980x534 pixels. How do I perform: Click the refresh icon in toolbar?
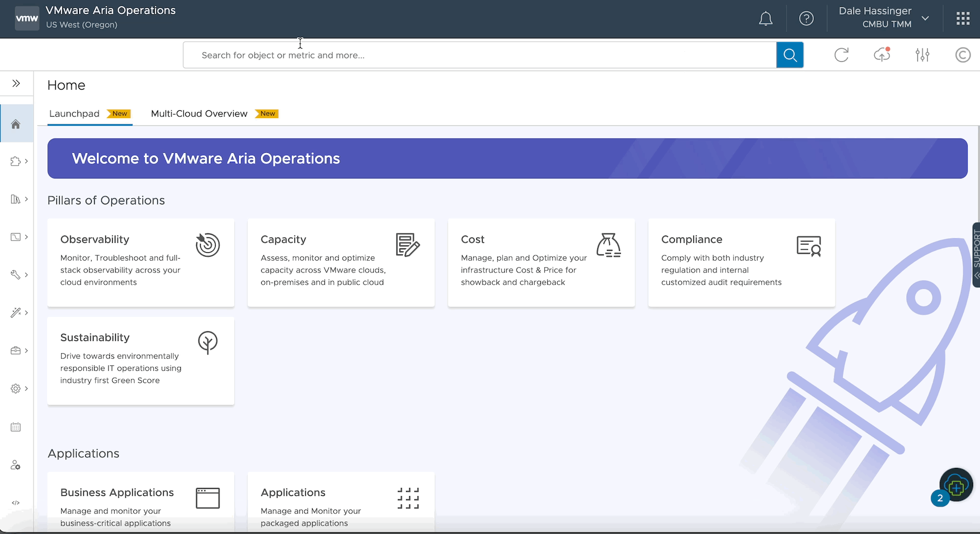click(x=841, y=55)
